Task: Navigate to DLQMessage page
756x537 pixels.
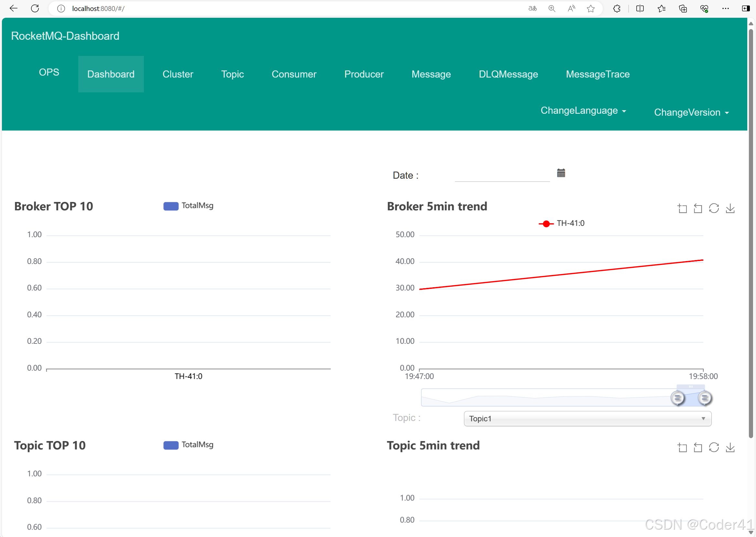Action: coord(508,74)
